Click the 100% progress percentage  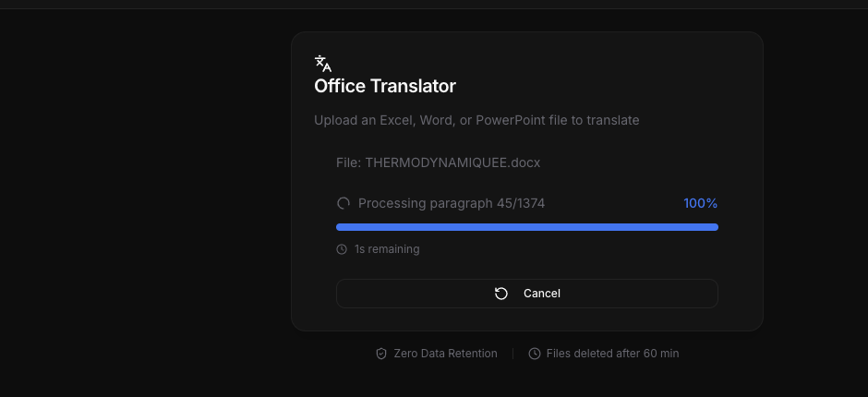[700, 203]
